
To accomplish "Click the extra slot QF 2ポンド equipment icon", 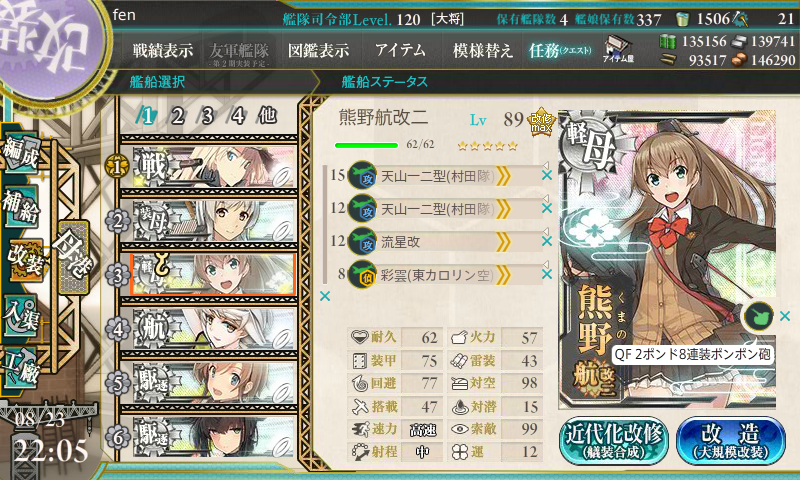I will tap(759, 316).
